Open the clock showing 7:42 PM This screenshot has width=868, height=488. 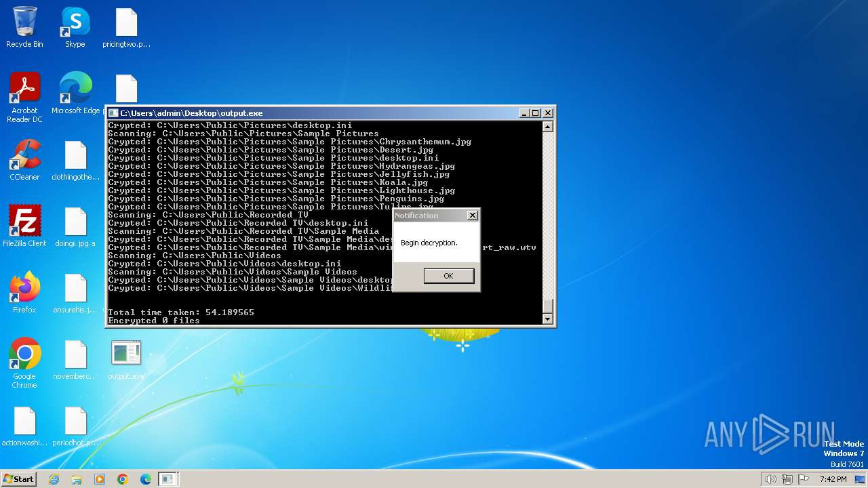pyautogui.click(x=833, y=479)
